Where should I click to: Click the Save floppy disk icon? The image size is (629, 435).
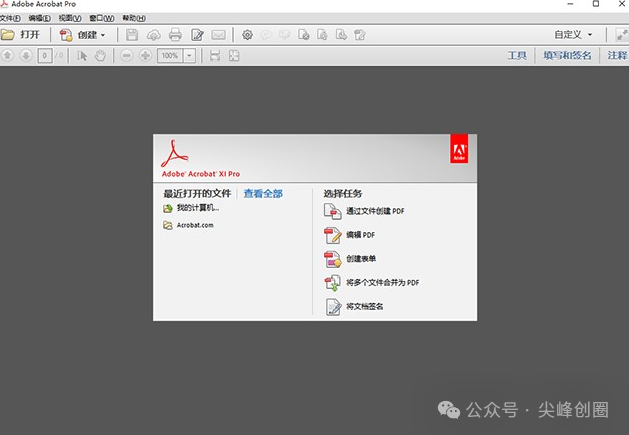point(132,35)
